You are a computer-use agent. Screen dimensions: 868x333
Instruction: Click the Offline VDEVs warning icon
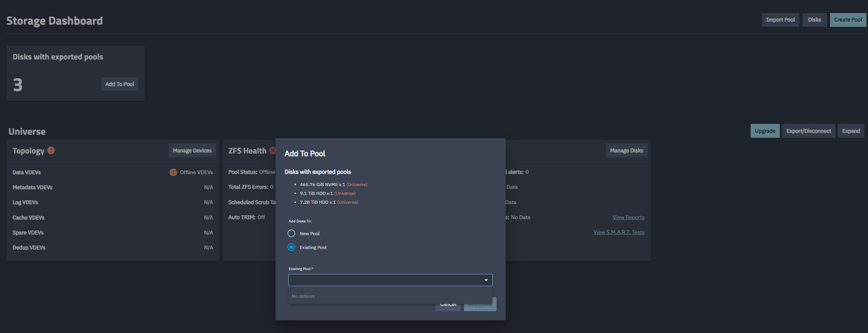coord(173,172)
